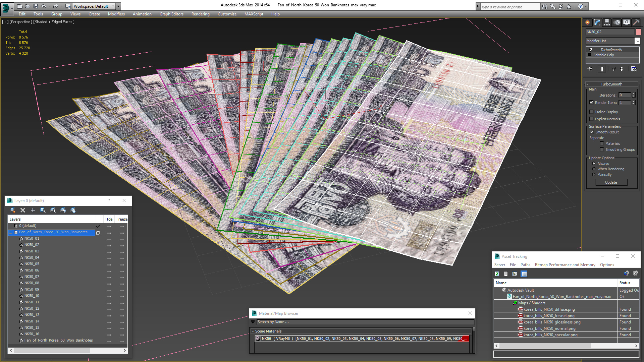Screen dimensions: 644x362
Task: Click the Redo arrow icon
Action: pyautogui.click(x=56, y=6)
